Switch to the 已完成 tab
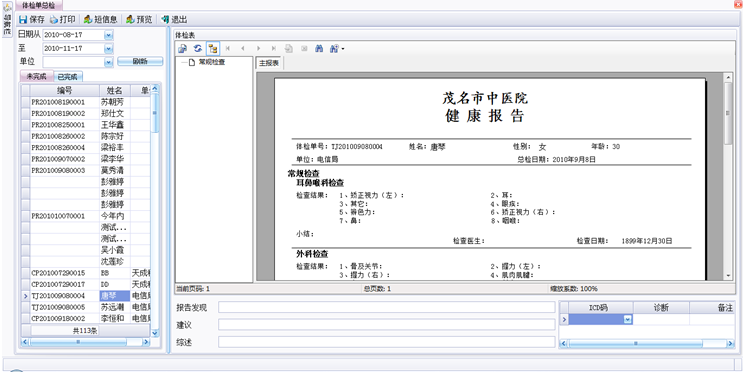Screen dimensions: 743x375 (x=67, y=76)
